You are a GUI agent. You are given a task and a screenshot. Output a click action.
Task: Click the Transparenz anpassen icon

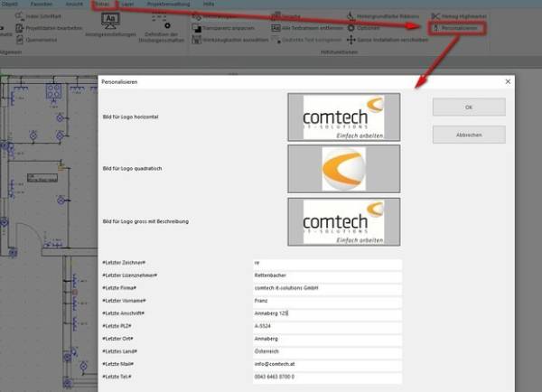pos(196,28)
